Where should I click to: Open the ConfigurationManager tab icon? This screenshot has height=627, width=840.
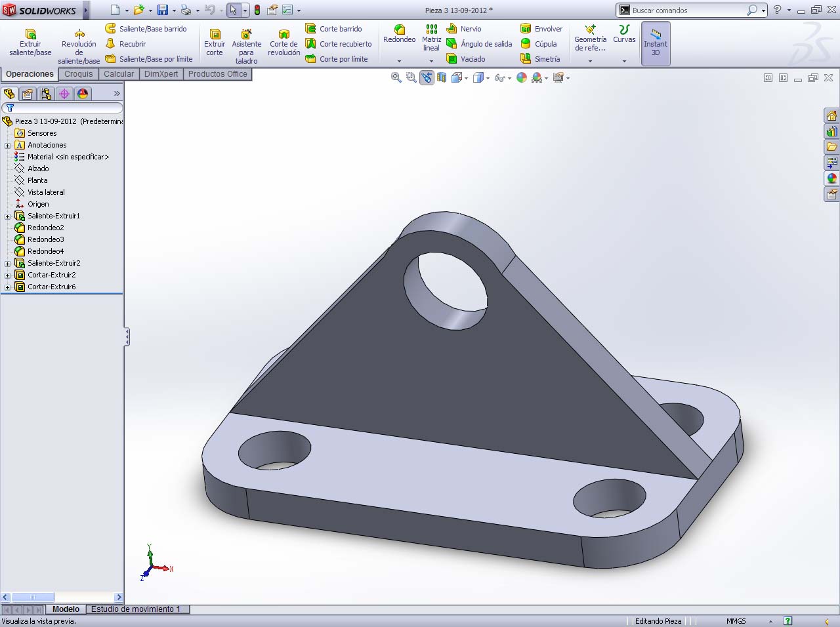pos(46,94)
